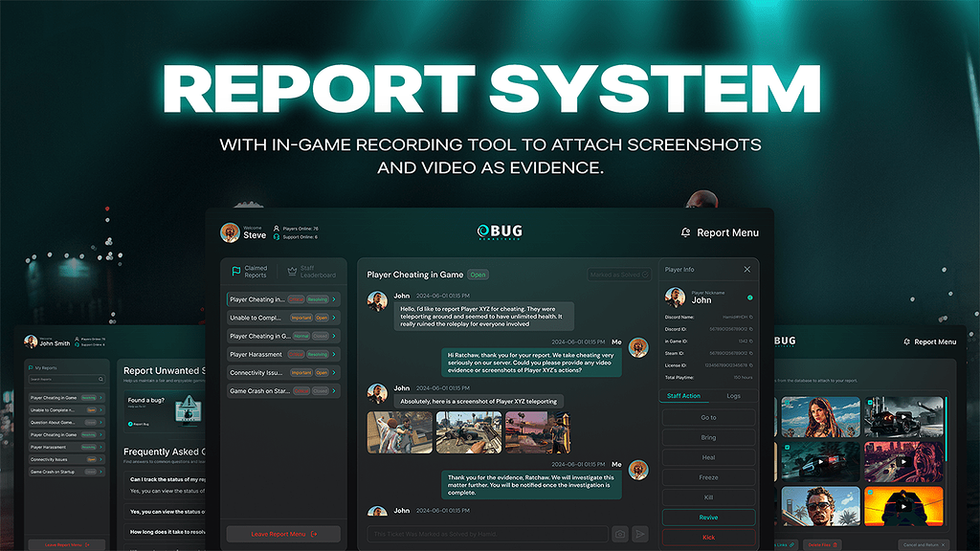Select the Claimed Reports flag icon
Image resolution: width=980 pixels, height=551 pixels.
click(x=235, y=271)
